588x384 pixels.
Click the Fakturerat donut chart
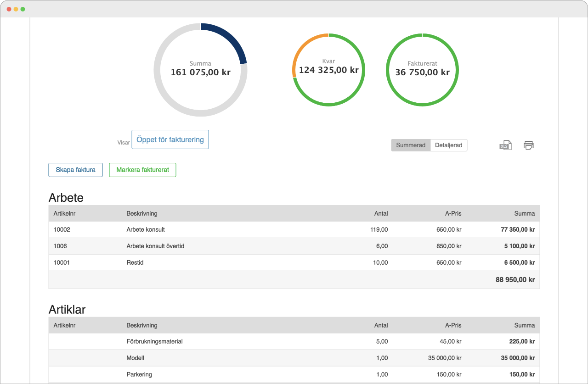(x=422, y=70)
